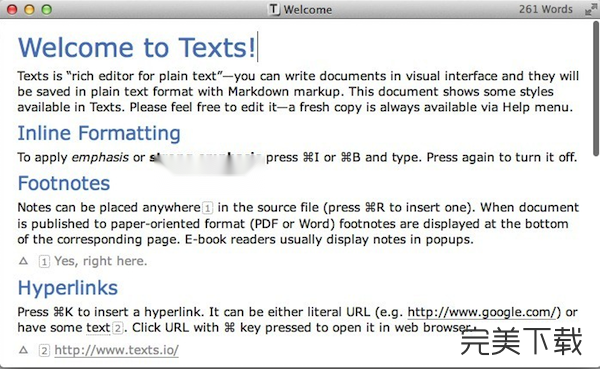Click footnote marker 1 after 'anywhere'

[x=207, y=208]
